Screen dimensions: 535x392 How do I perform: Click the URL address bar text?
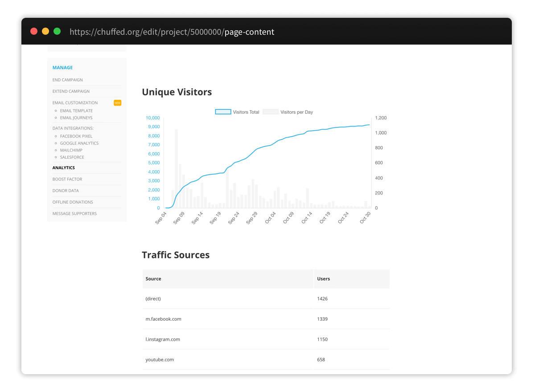(172, 32)
